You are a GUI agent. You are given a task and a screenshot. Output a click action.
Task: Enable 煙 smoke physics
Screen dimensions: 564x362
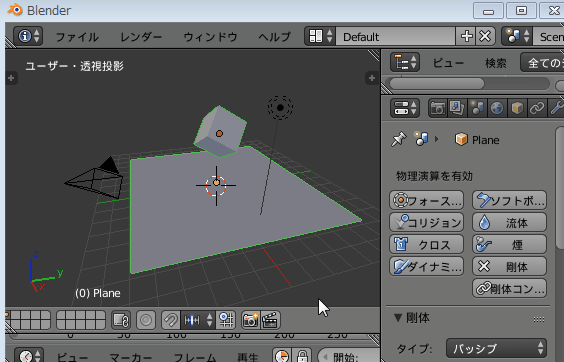[x=509, y=245]
